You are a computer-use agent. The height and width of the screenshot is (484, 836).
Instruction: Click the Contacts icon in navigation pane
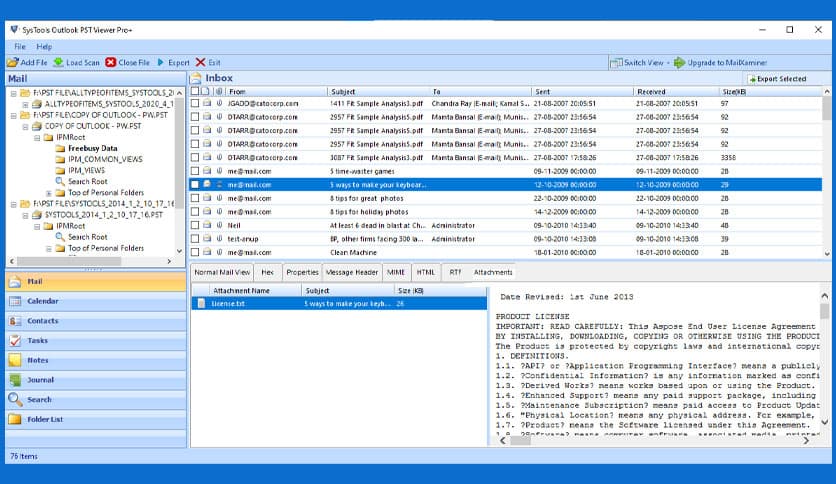coord(15,321)
